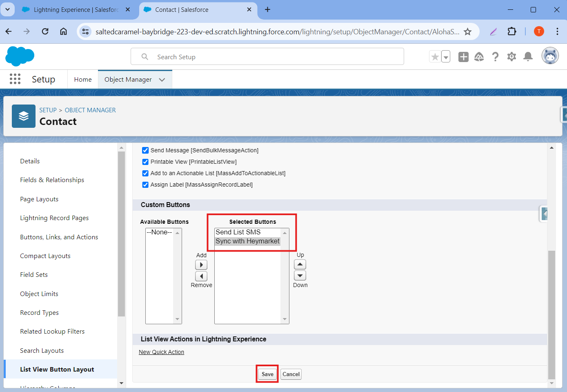Image resolution: width=567 pixels, height=392 pixels.
Task: Open Record Types in sidebar
Action: point(39,312)
